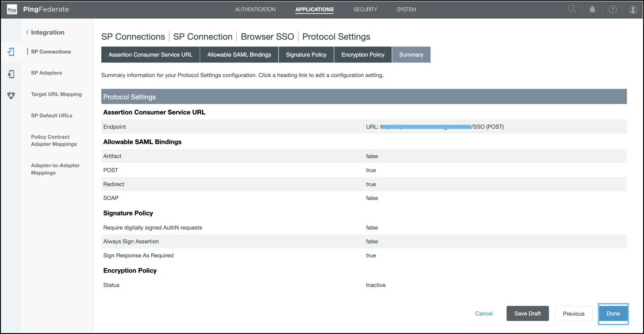Open SP Adapters in the sidebar
This screenshot has height=334, width=644.
coord(46,73)
